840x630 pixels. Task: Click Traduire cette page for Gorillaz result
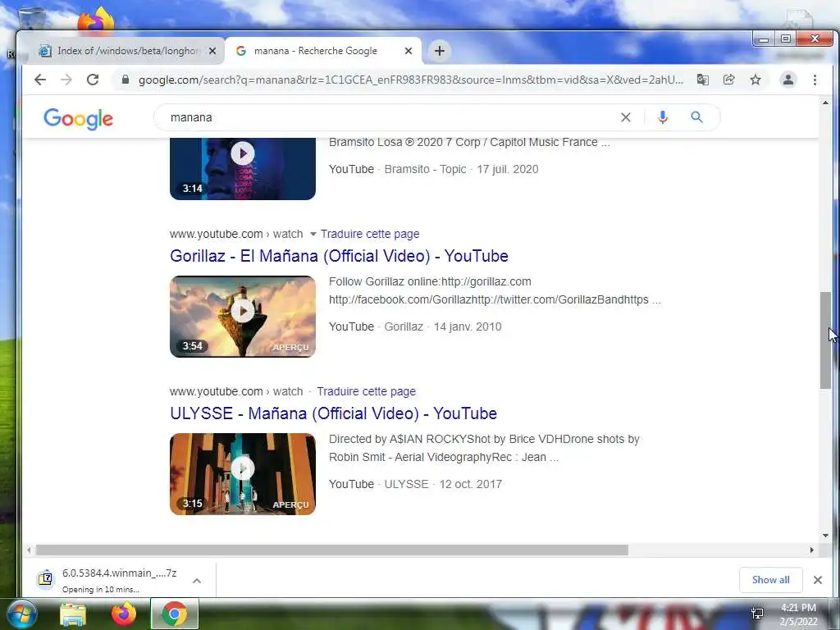tap(370, 234)
